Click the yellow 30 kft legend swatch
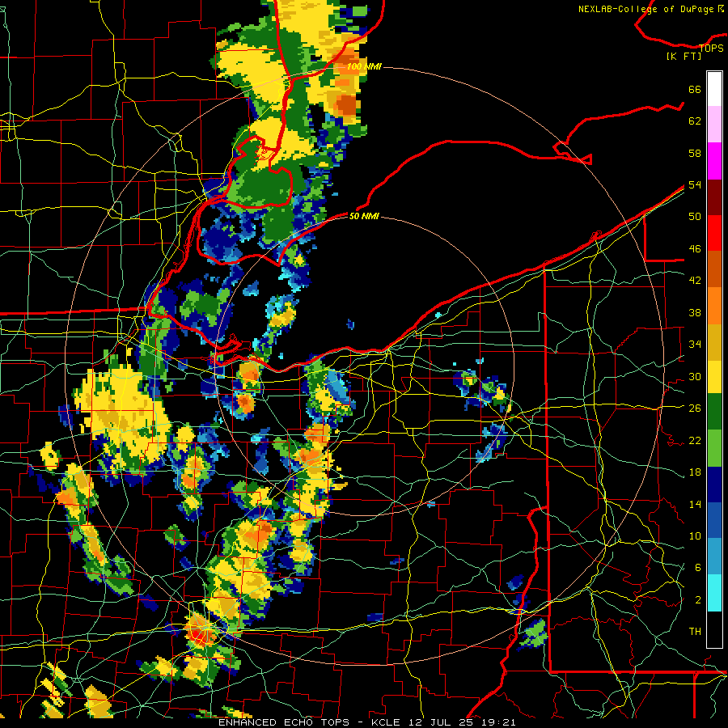 click(x=714, y=376)
